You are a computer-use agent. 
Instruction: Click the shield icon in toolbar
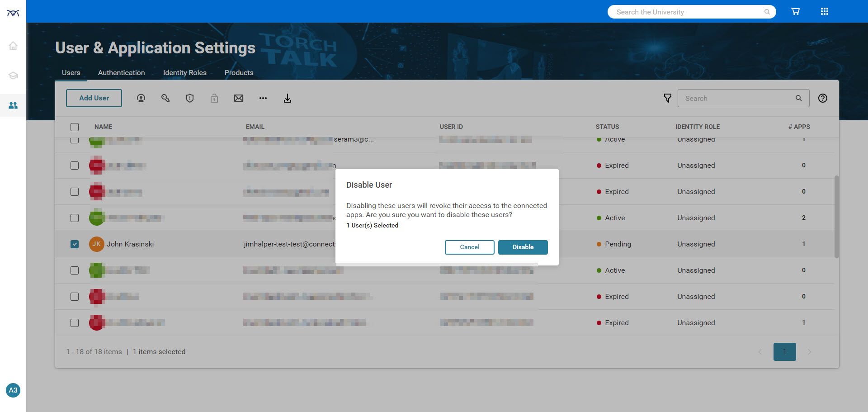coord(190,98)
